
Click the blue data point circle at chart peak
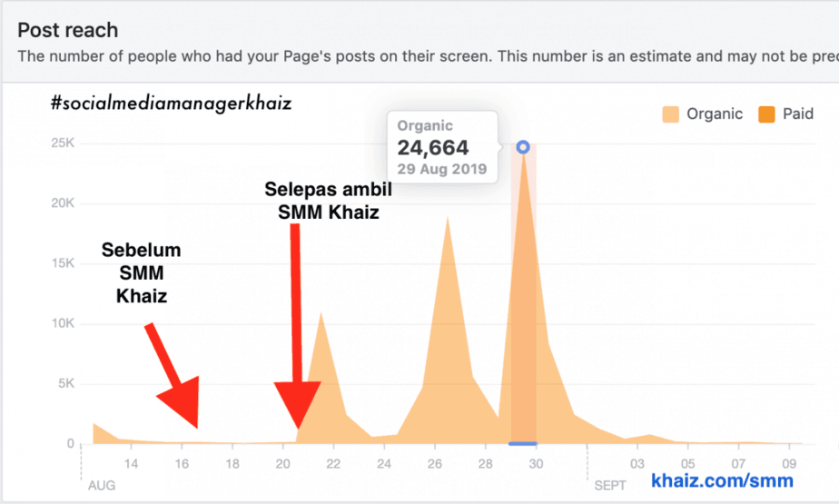(x=522, y=146)
